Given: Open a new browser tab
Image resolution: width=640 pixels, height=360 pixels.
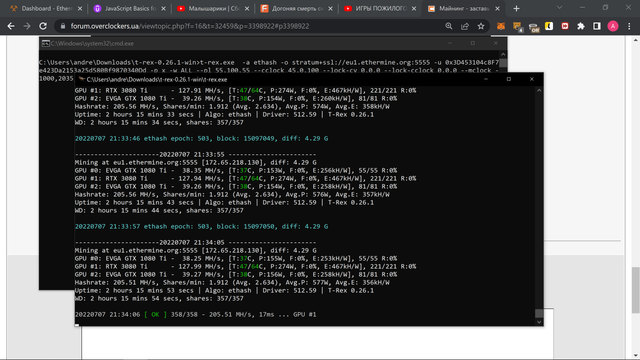Looking at the screenshot, I should click(x=516, y=9).
